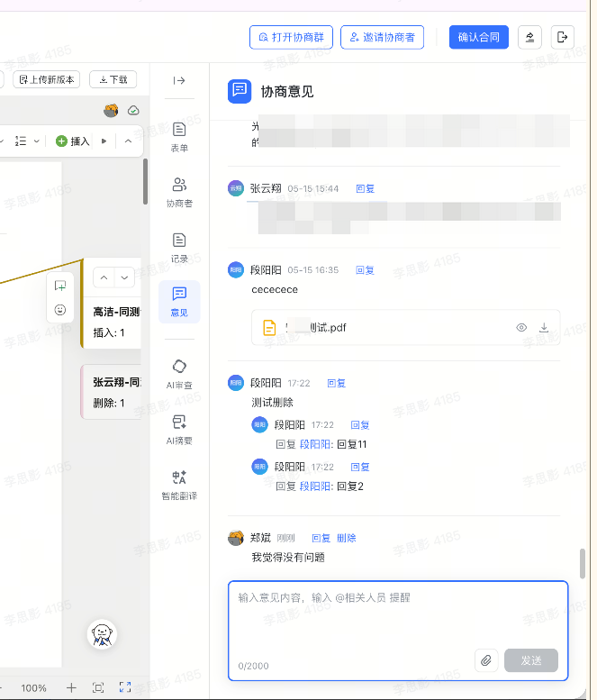Click the 发送 send button
Screen dimensions: 597x700
531,660
